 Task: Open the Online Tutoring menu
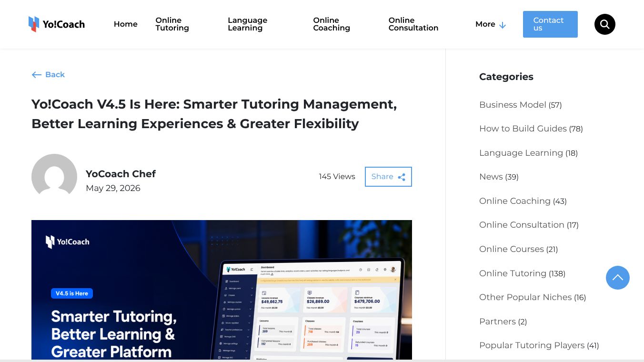[172, 24]
